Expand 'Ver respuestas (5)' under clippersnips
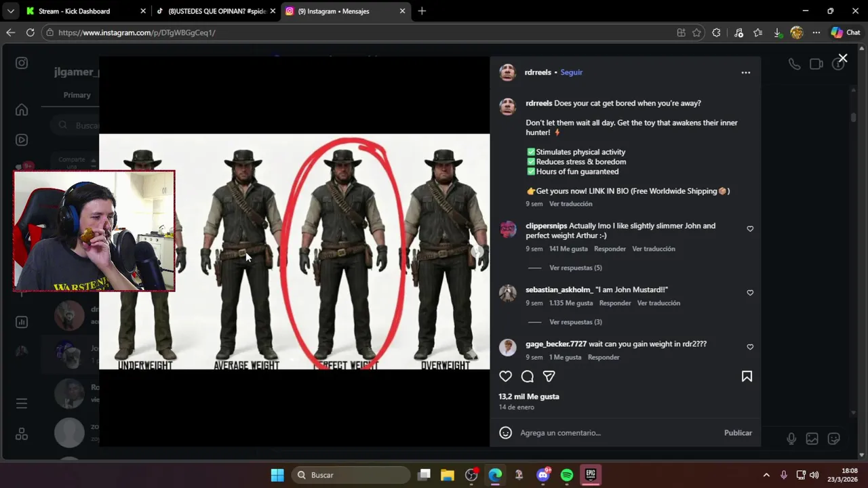 pyautogui.click(x=576, y=268)
